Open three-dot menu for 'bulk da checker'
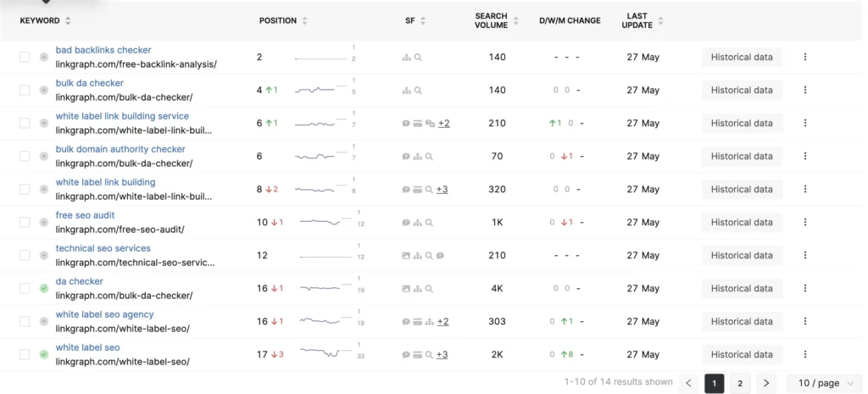Screen dimensions: 868x394 [805, 90]
